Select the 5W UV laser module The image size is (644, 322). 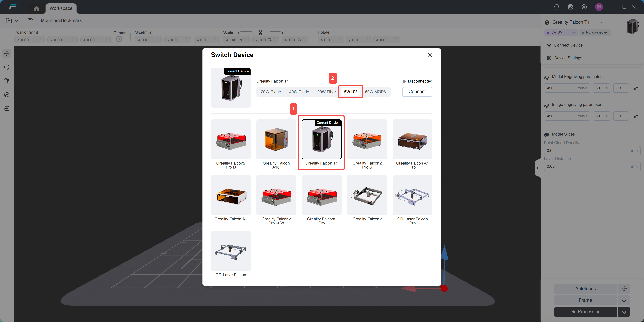350,92
